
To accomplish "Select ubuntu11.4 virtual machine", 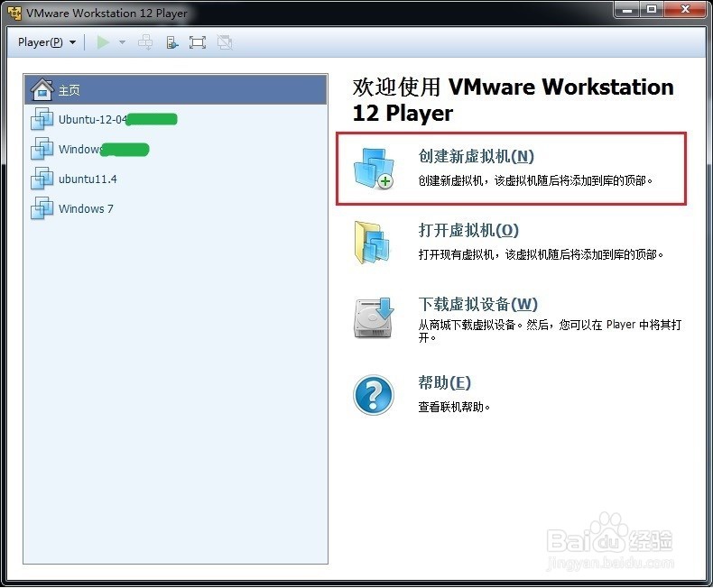I will (175, 179).
